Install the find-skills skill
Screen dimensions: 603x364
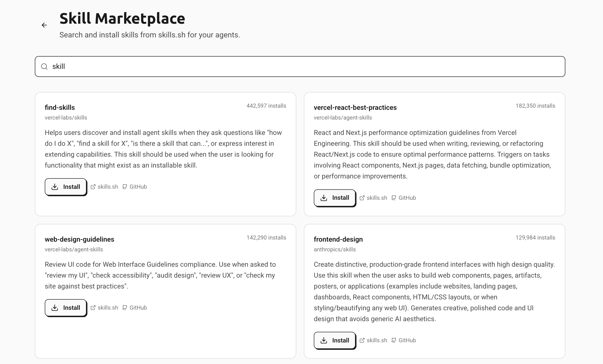(66, 187)
